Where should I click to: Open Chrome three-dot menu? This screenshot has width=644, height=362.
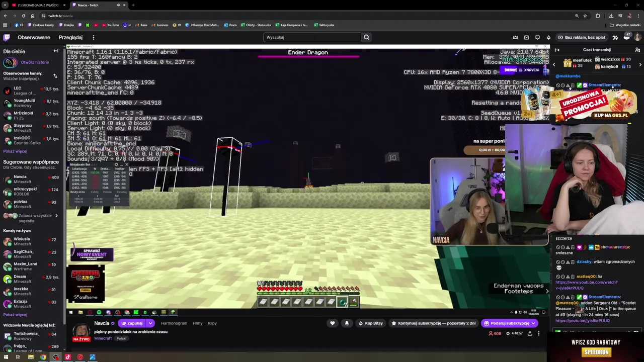pyautogui.click(x=638, y=16)
